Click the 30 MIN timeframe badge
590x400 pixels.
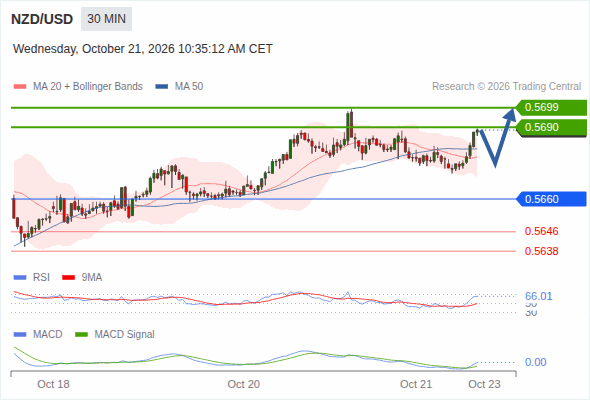[x=106, y=19]
